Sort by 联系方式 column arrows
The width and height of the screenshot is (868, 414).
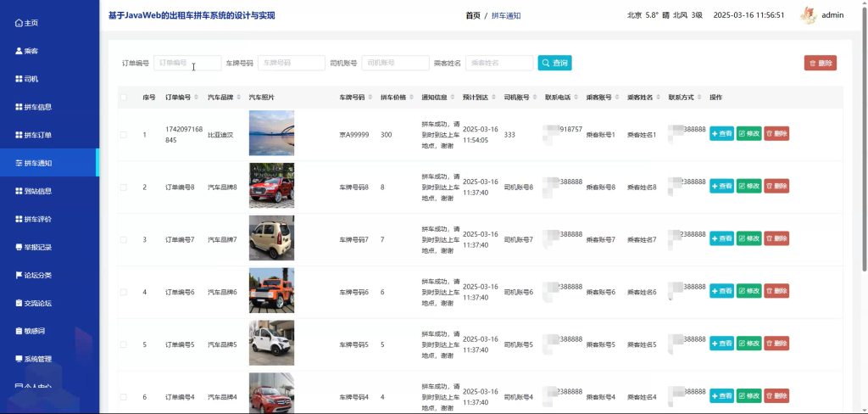[699, 98]
